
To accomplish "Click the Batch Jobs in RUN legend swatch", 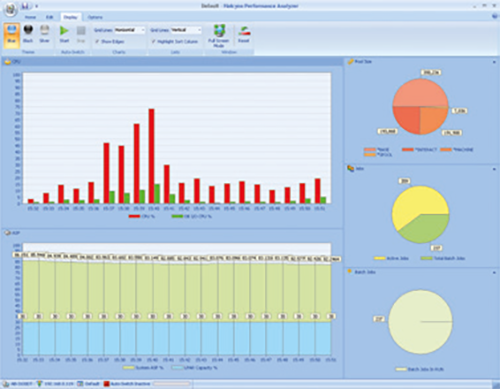I will [401, 369].
